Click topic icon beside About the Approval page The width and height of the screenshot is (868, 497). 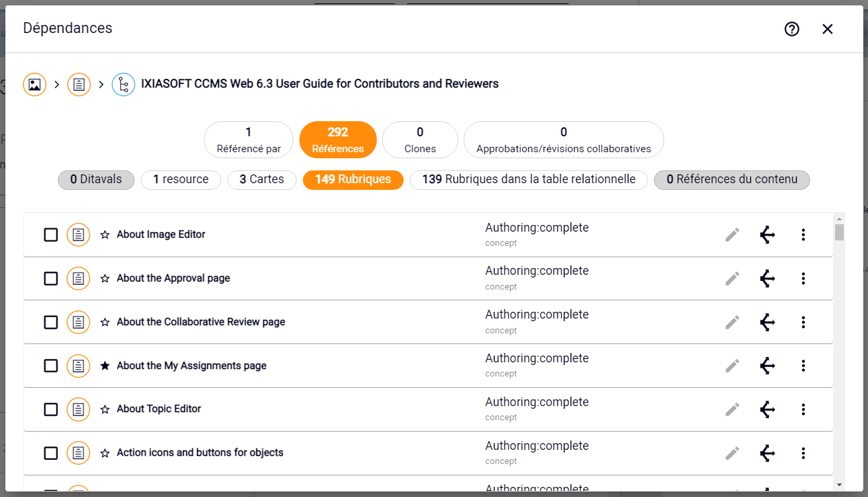click(79, 278)
